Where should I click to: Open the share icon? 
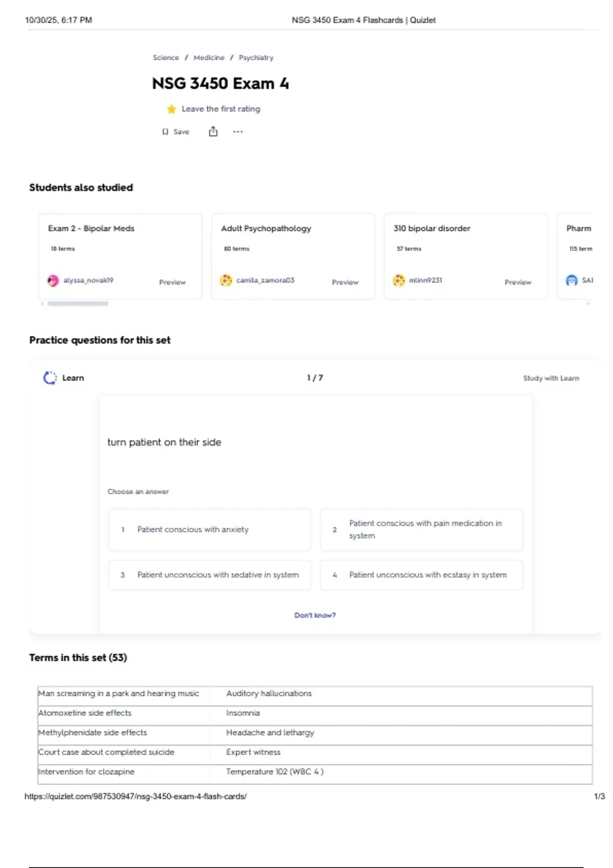pyautogui.click(x=213, y=132)
